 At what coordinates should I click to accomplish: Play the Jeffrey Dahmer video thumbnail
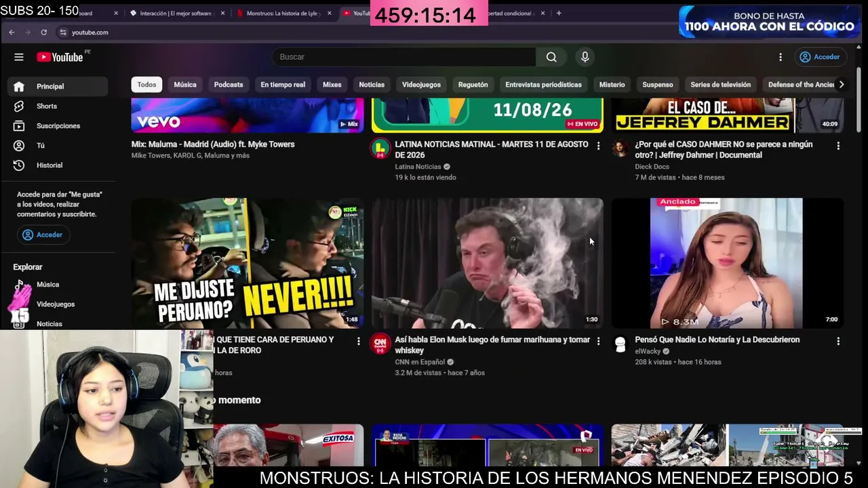tap(728, 115)
